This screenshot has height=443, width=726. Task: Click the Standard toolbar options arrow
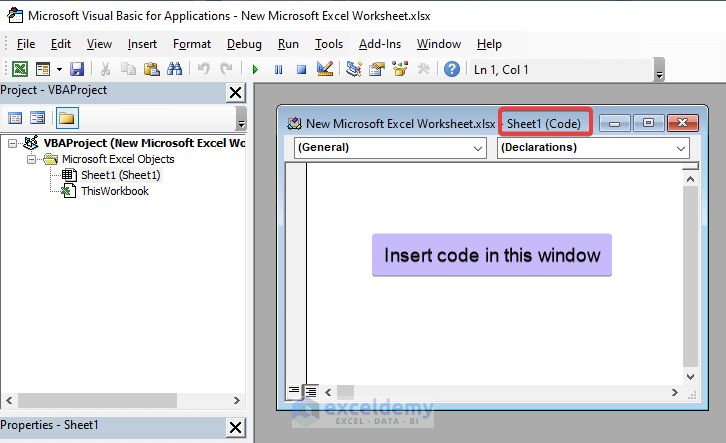tap(659, 70)
